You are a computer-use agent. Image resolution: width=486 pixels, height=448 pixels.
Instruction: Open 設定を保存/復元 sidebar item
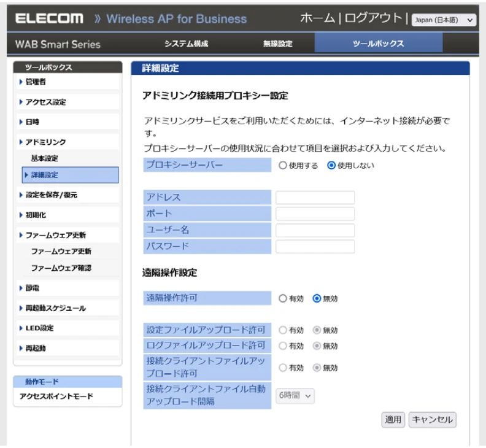coord(67,195)
